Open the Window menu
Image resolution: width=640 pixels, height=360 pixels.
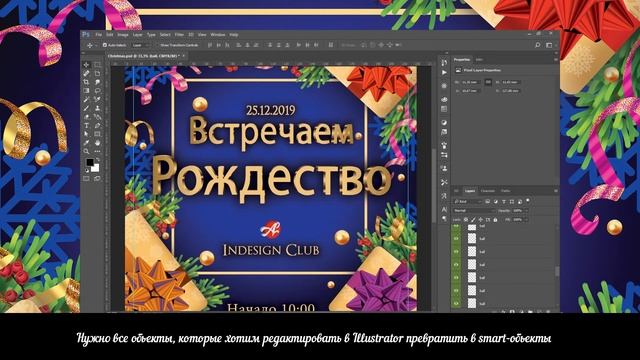point(218,35)
